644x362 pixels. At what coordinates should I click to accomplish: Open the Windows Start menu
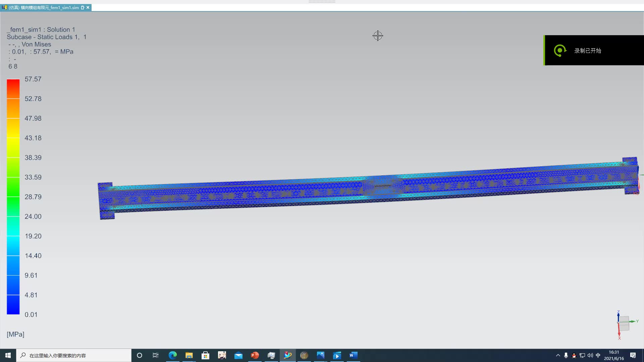tap(8, 355)
